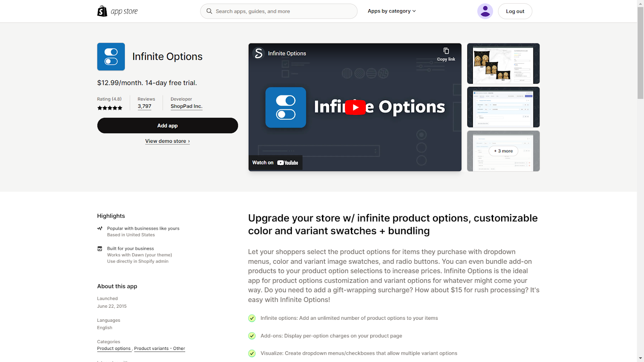Click the video title Infinite Options
This screenshot has height=362, width=644.
[x=287, y=53]
